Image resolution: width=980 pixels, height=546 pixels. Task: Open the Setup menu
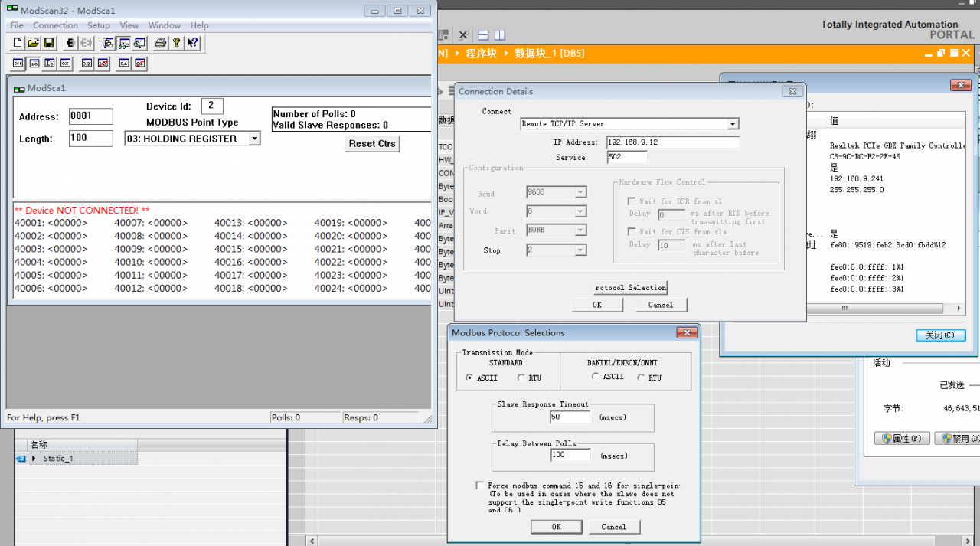[x=99, y=25]
